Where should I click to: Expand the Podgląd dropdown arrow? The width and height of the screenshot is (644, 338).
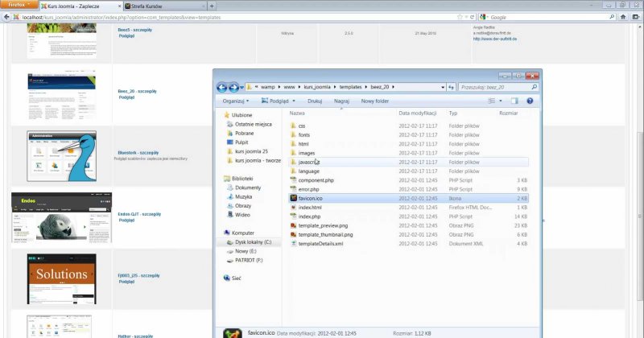(x=295, y=101)
